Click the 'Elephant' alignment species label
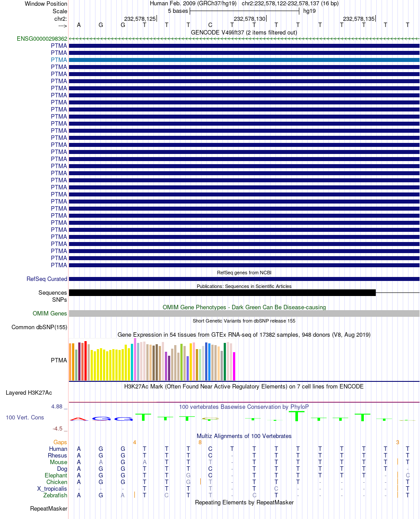This screenshot has height=519, width=420. point(56,475)
